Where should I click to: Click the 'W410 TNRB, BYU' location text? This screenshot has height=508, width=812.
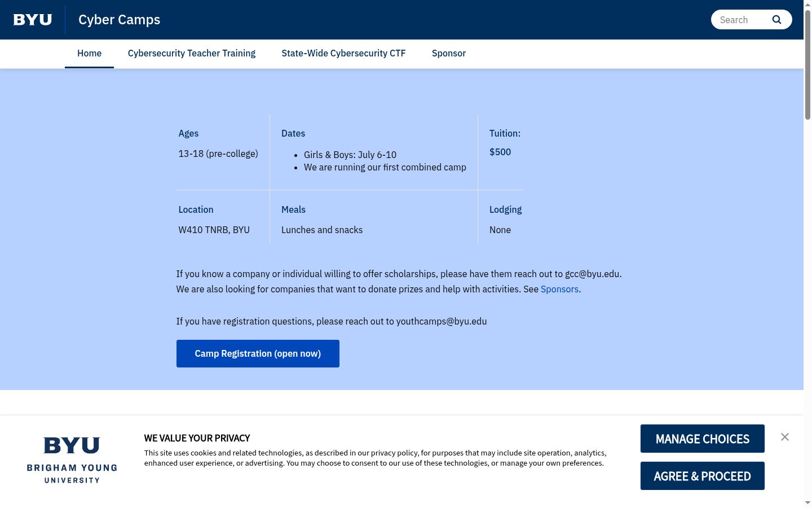[x=214, y=230]
